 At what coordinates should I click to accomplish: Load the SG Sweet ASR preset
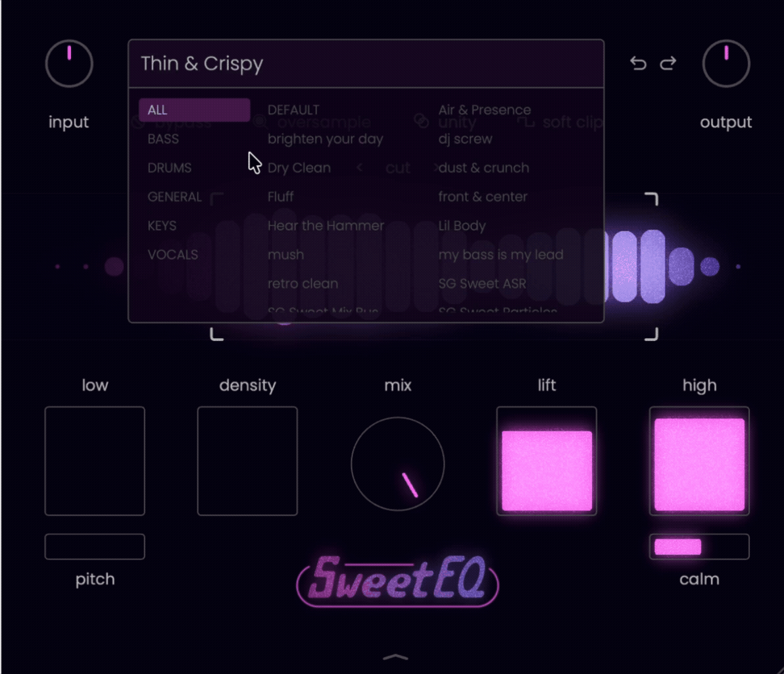pyautogui.click(x=483, y=284)
